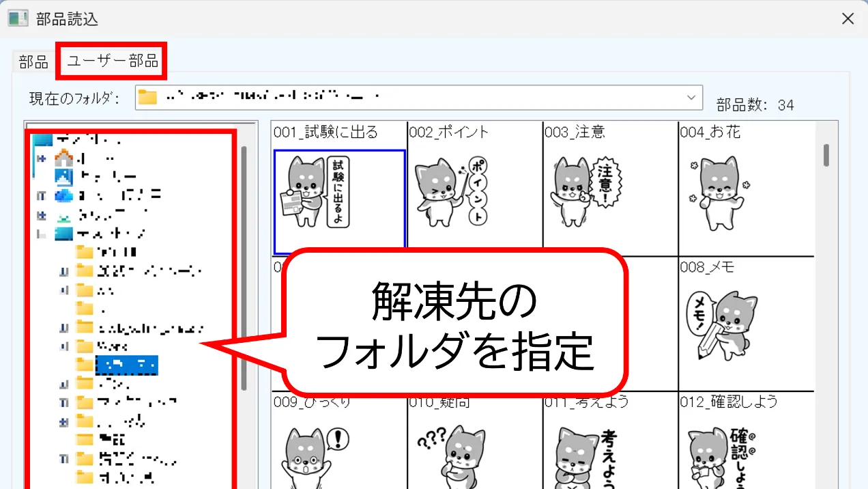
Task: Expand the デスクトップ node in the tree
Action: pyautogui.click(x=42, y=234)
